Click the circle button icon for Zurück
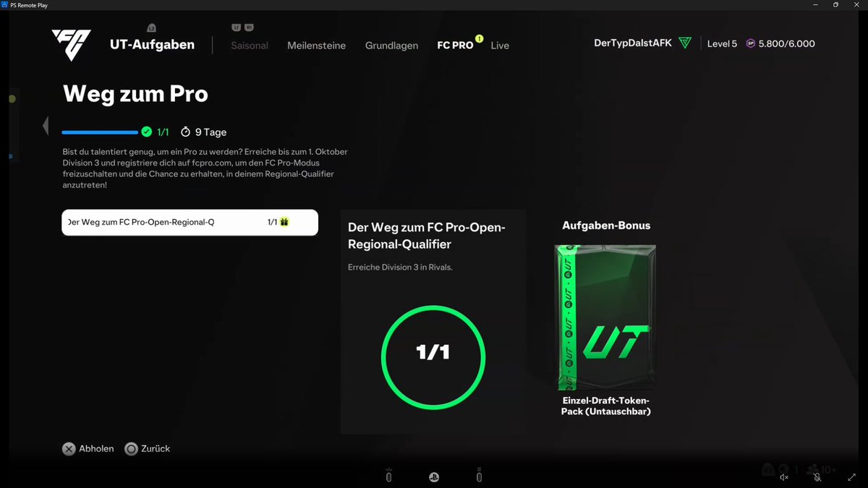The image size is (868, 488). [x=131, y=449]
